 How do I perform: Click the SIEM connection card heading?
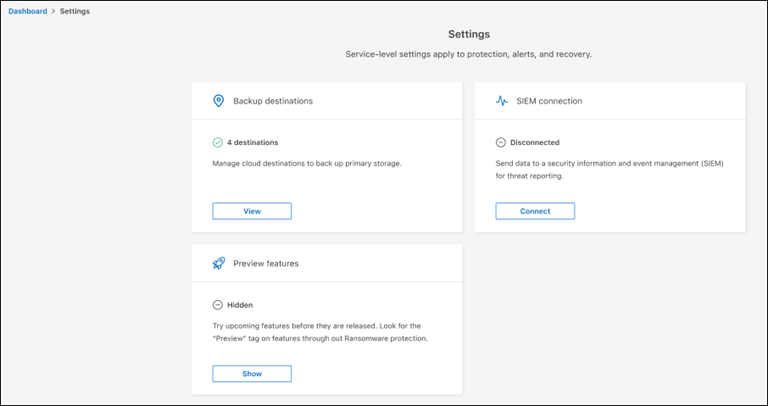coord(550,101)
